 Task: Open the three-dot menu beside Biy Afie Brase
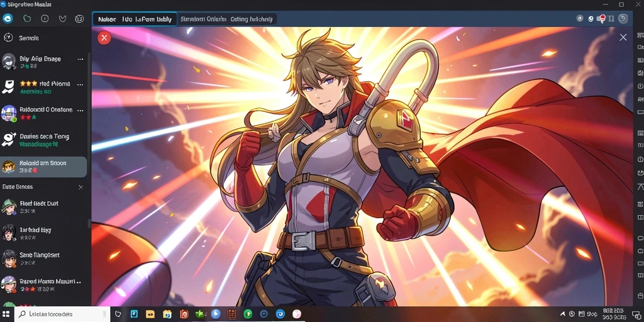(80, 59)
